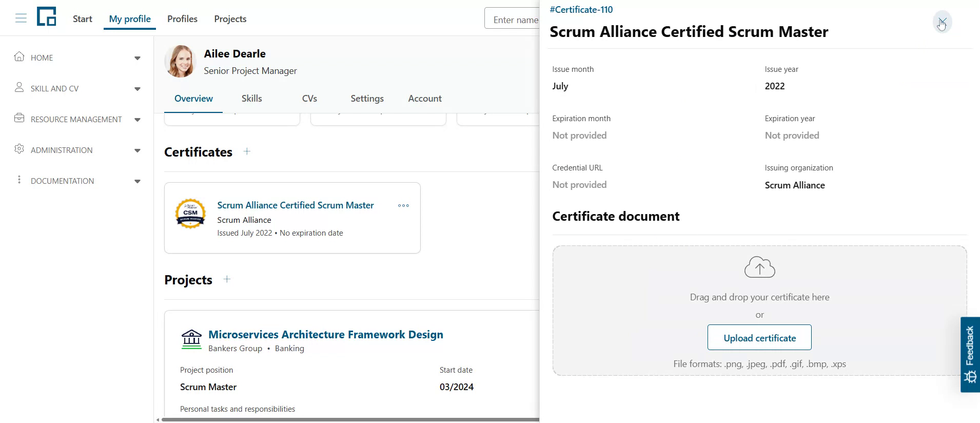Expand the Skill and CV section
Screen dimensions: 980x423
(138, 89)
